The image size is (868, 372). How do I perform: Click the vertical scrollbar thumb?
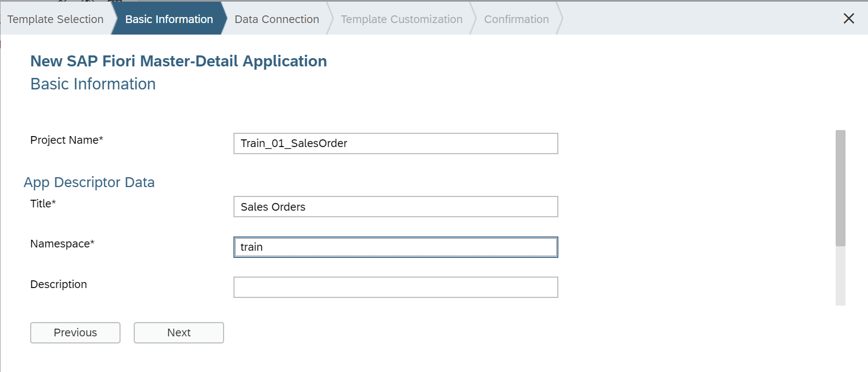[x=841, y=188]
